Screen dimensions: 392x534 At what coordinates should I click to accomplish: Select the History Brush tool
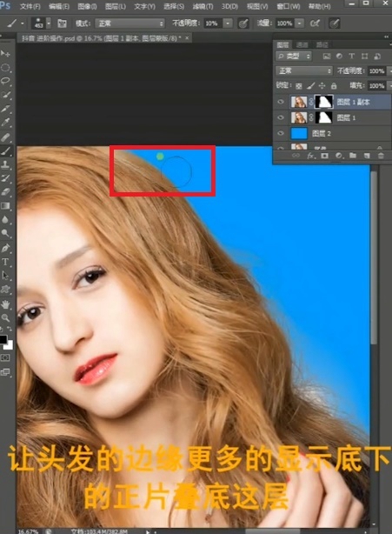click(x=5, y=178)
